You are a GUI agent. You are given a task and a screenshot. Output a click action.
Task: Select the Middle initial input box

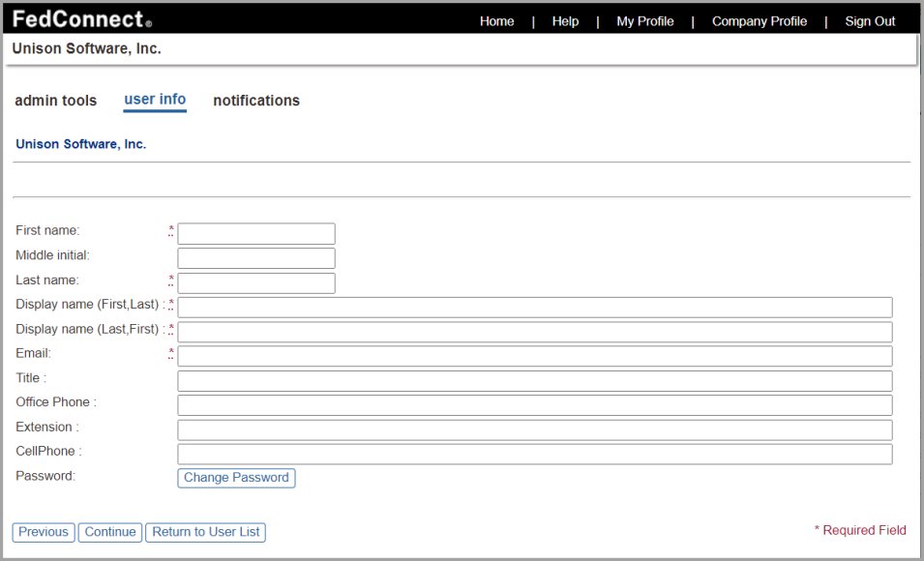tap(255, 257)
